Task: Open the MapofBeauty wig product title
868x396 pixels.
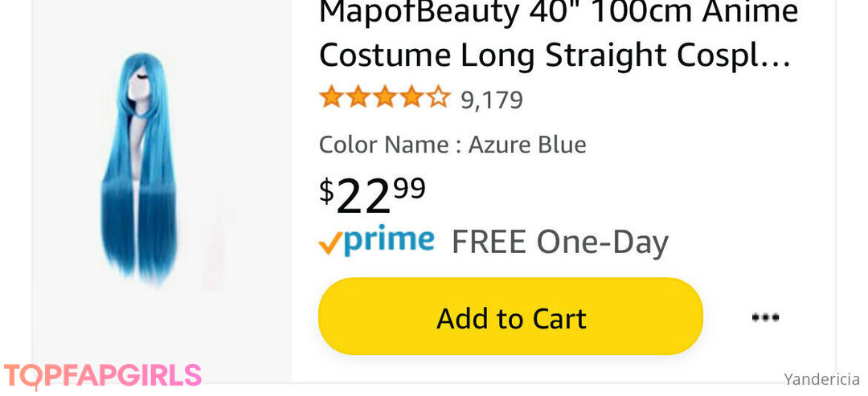Action: [x=558, y=13]
